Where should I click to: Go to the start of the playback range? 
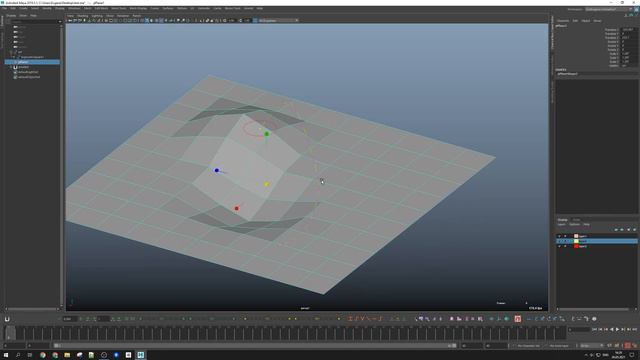[x=594, y=329]
